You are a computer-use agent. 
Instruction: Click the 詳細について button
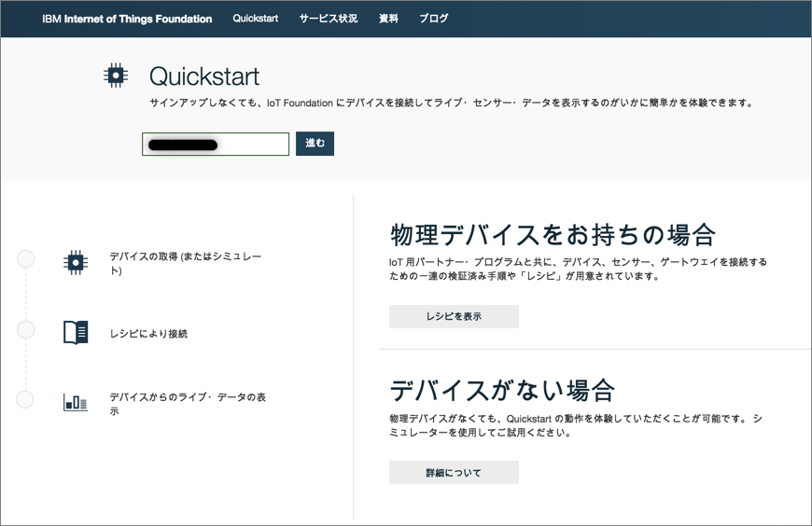(454, 472)
